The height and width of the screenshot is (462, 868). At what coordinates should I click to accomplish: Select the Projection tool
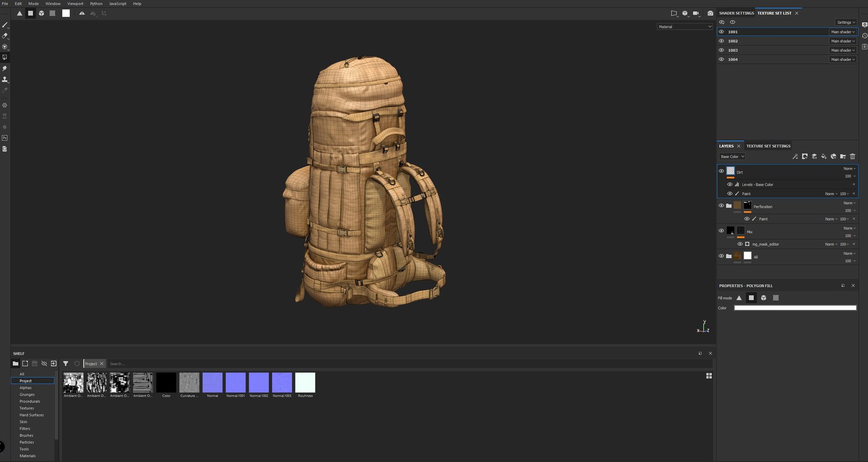pyautogui.click(x=5, y=47)
